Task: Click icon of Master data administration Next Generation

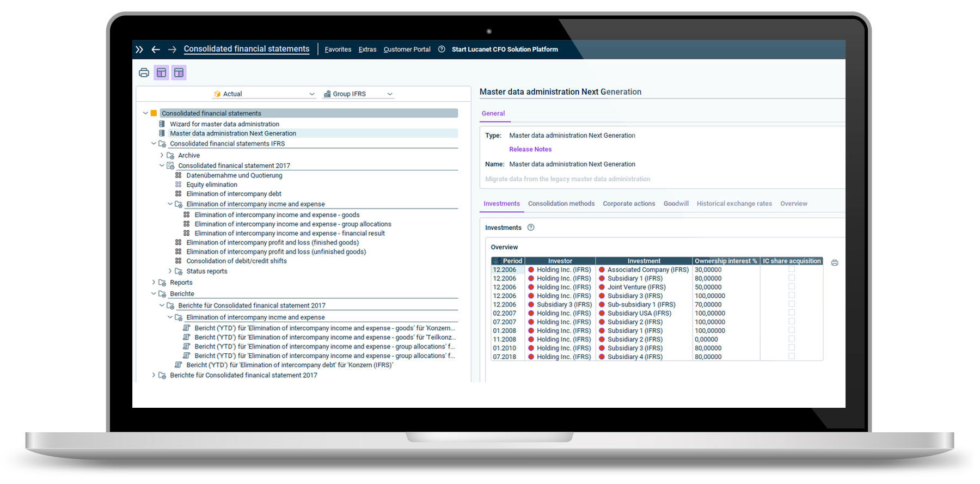Action: (162, 133)
